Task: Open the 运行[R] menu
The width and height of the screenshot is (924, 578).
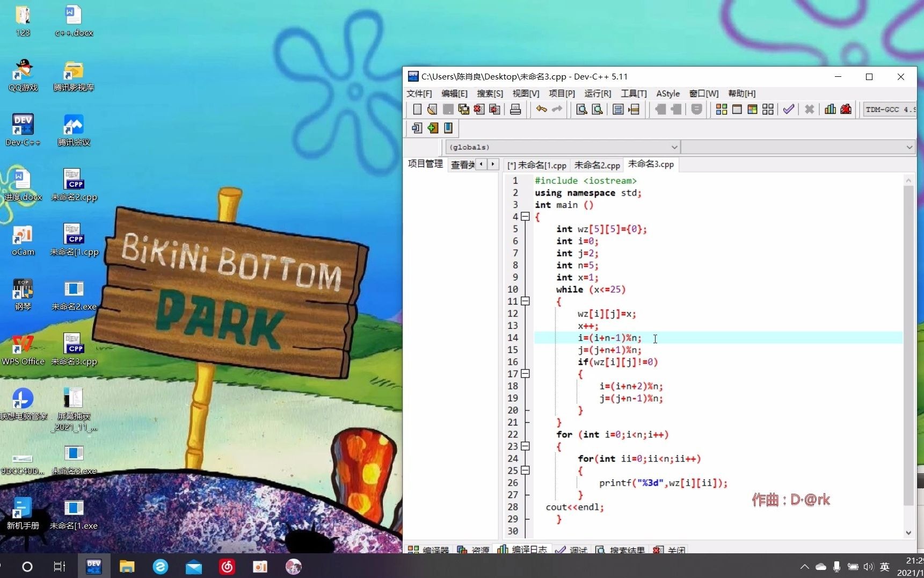Action: (598, 93)
